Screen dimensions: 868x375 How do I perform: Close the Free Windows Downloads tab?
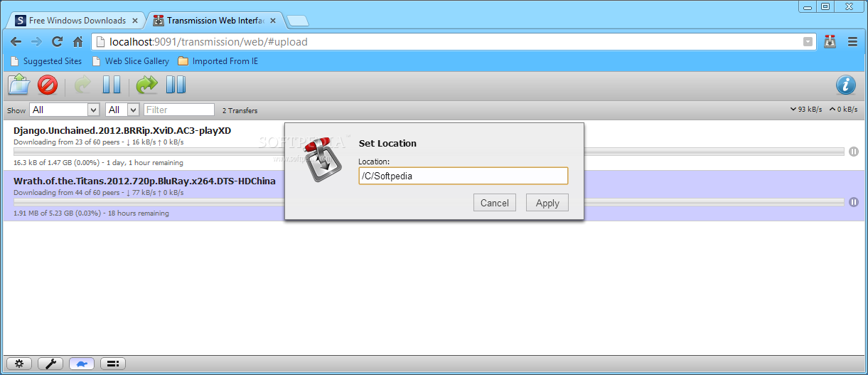coord(135,21)
